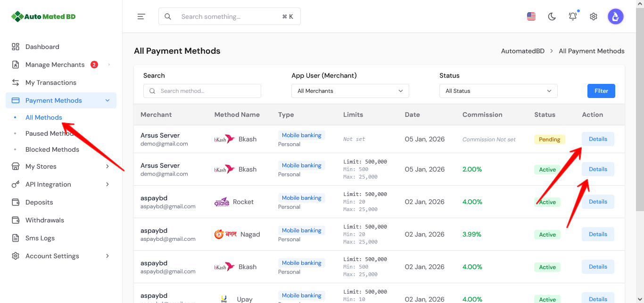View Details of the Rocket payment method
This screenshot has width=644, height=303.
[597, 201]
